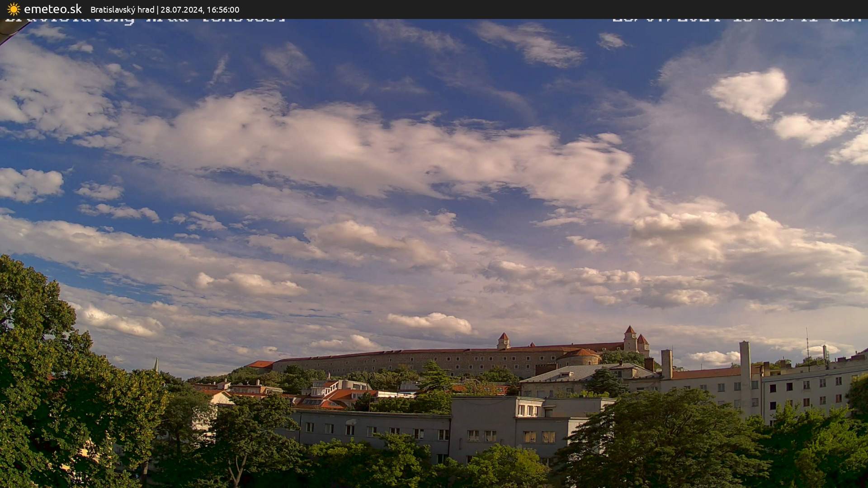This screenshot has height=488, width=868.
Task: Click the emeteo.sk sun logo icon
Action: [14, 9]
